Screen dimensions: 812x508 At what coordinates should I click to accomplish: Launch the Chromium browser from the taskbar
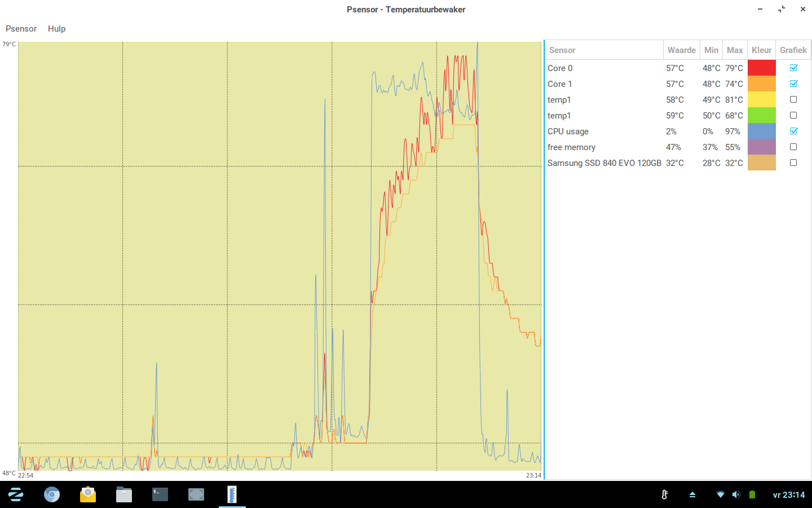[52, 495]
